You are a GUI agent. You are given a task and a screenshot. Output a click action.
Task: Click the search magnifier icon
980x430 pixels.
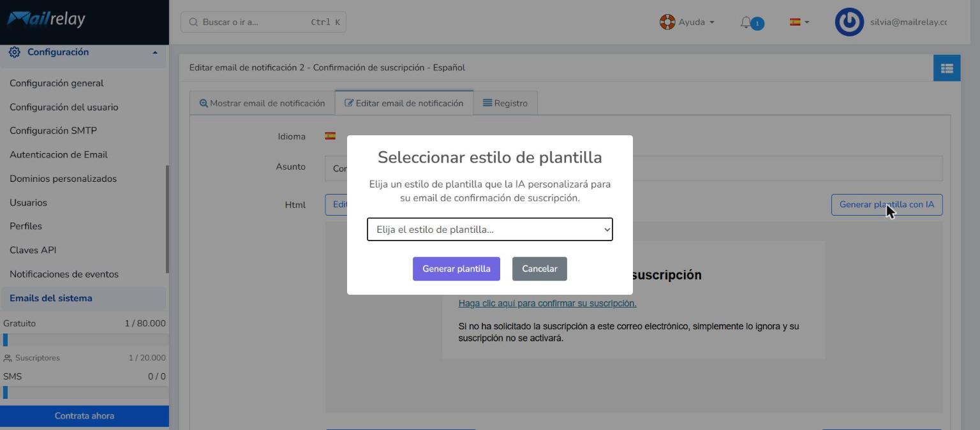193,22
